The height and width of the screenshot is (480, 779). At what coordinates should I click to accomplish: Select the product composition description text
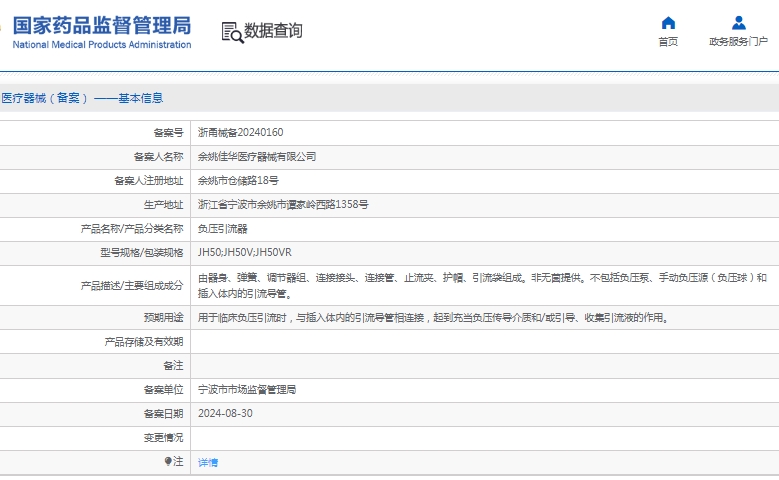pyautogui.click(x=482, y=286)
